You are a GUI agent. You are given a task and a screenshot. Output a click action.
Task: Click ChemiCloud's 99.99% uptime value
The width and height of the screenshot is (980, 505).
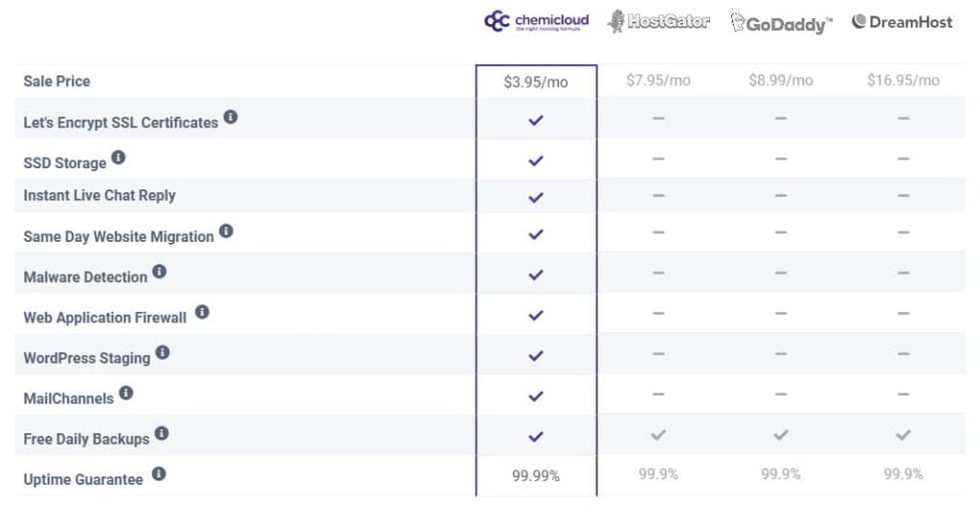(x=536, y=475)
